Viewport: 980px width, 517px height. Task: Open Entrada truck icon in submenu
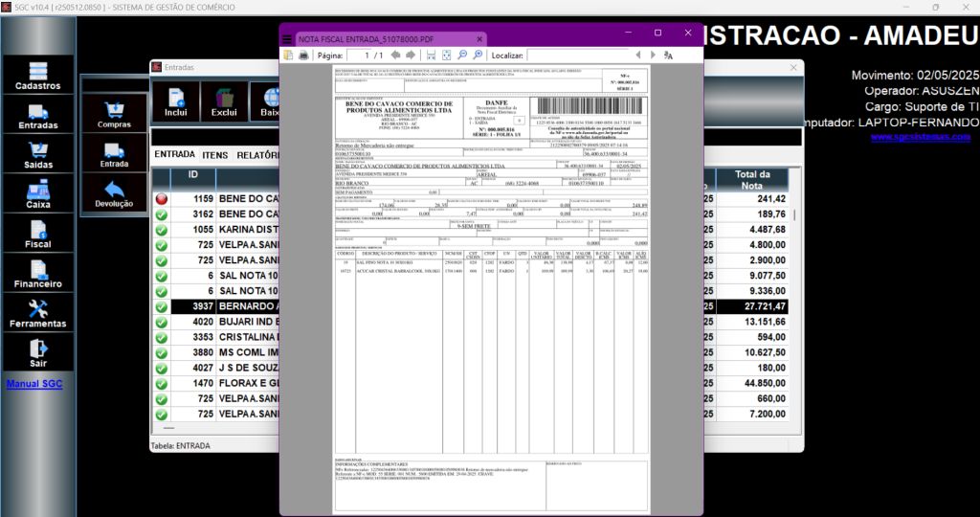pyautogui.click(x=115, y=154)
